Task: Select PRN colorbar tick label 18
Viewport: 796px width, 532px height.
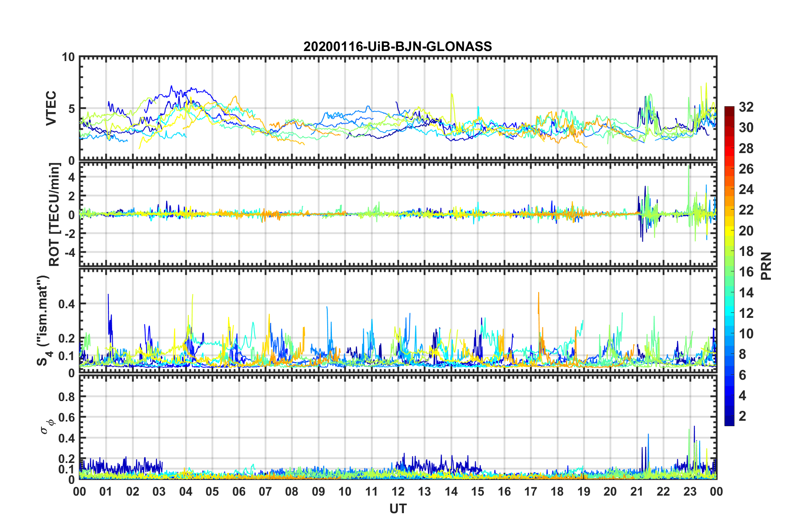Action: coord(746,251)
